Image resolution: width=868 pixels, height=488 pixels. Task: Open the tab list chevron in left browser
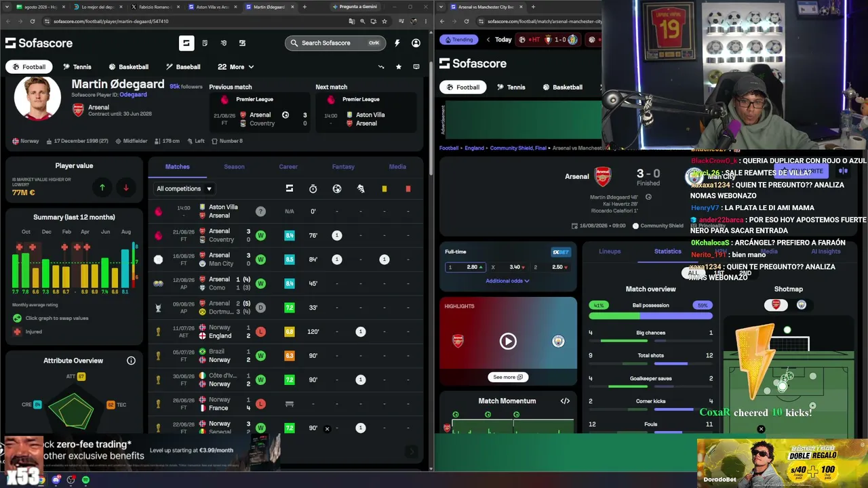[x=7, y=7]
